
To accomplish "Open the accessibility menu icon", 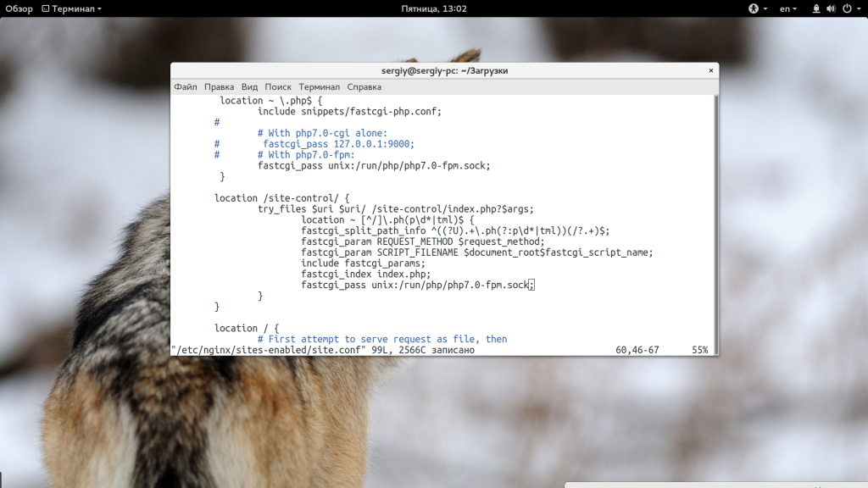I will [x=754, y=8].
